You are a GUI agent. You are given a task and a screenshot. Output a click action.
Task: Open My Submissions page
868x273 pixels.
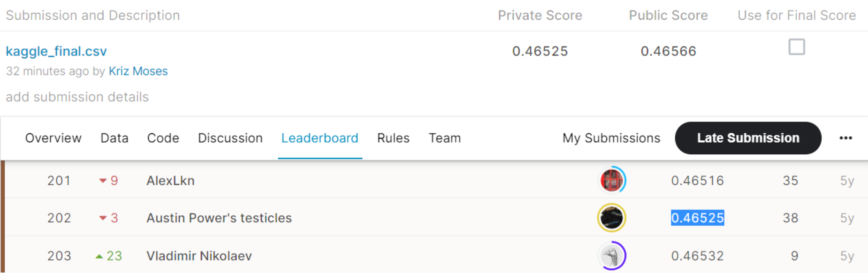[x=611, y=138]
